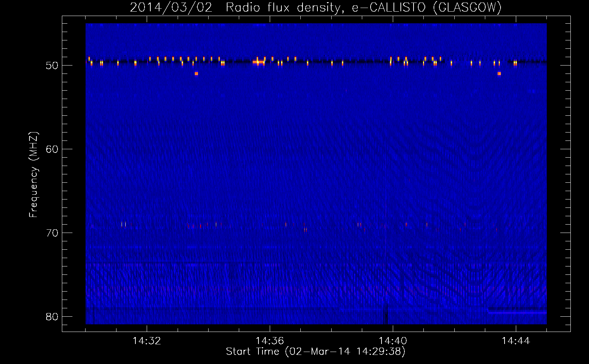Click the 70 frequency tick label
Image resolution: width=589 pixels, height=364 pixels.
[x=52, y=233]
